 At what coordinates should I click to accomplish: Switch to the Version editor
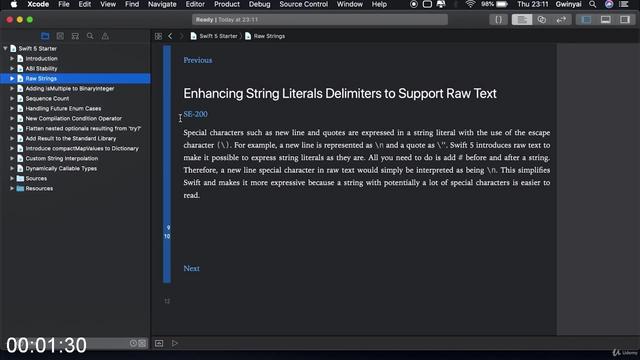(x=561, y=20)
